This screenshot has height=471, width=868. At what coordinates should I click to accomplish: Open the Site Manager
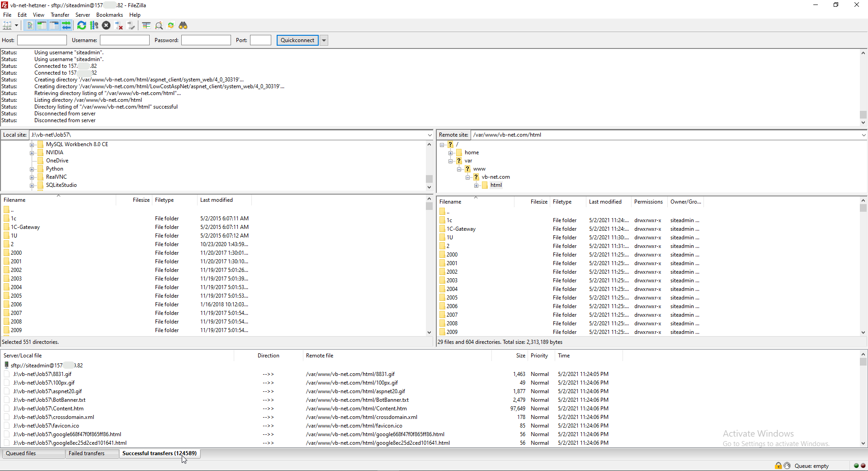(x=7, y=25)
